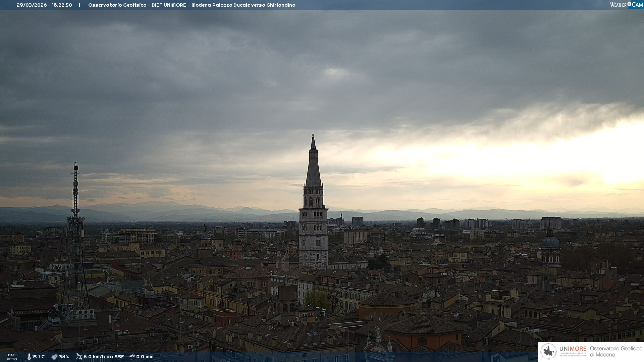Click the rain umbrella icon
This screenshot has width=644, height=362.
coord(132,357)
